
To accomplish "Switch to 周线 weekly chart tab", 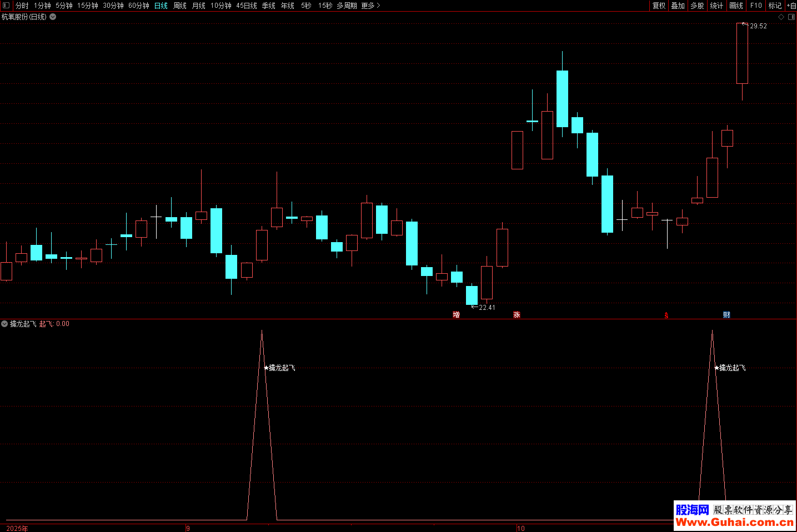I will click(180, 6).
